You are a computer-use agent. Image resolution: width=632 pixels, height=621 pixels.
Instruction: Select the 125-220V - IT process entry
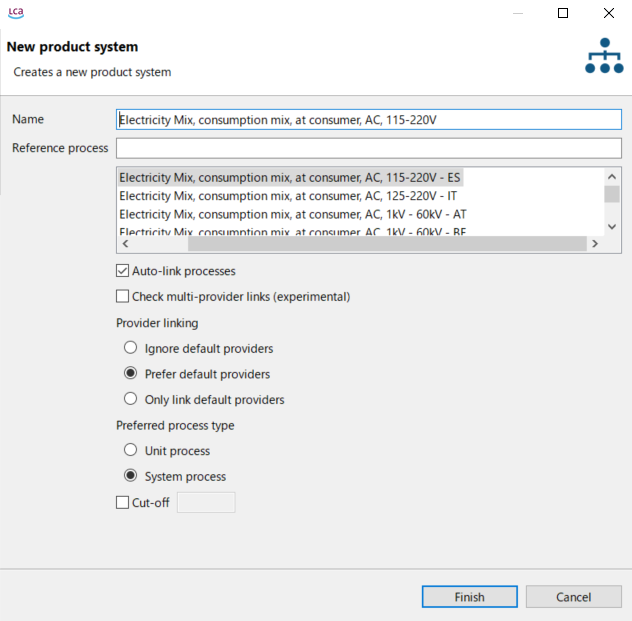click(x=288, y=196)
